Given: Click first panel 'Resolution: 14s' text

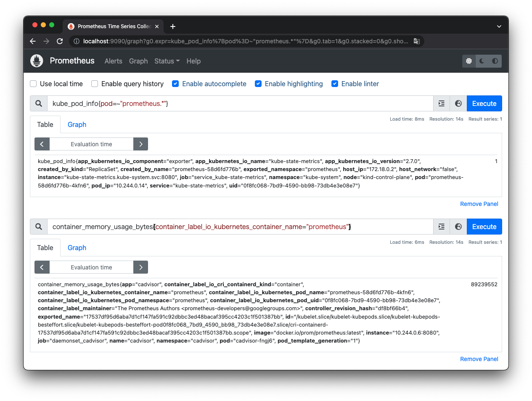Looking at the screenshot, I should click(x=446, y=119).
